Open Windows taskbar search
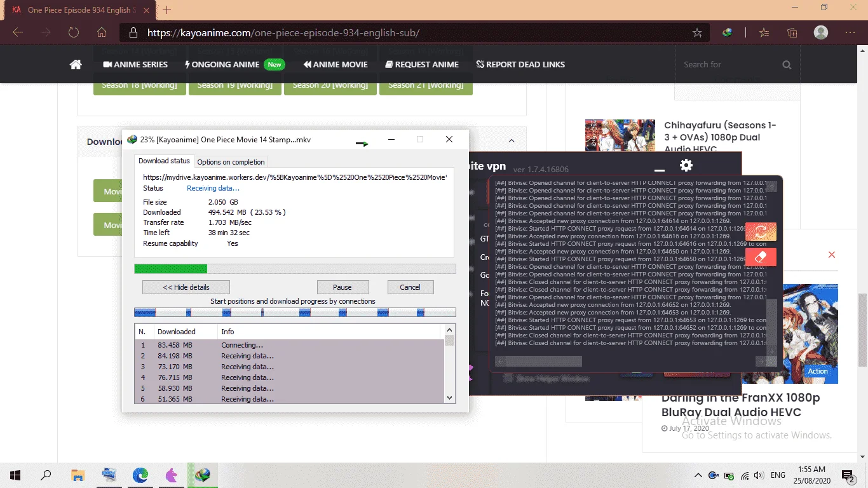The width and height of the screenshot is (868, 488). coord(46,475)
